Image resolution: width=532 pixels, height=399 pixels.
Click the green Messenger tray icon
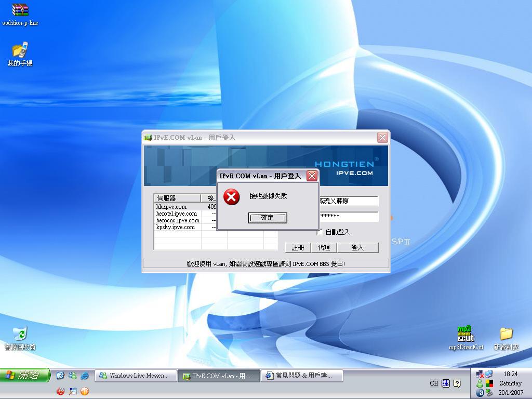(480, 384)
